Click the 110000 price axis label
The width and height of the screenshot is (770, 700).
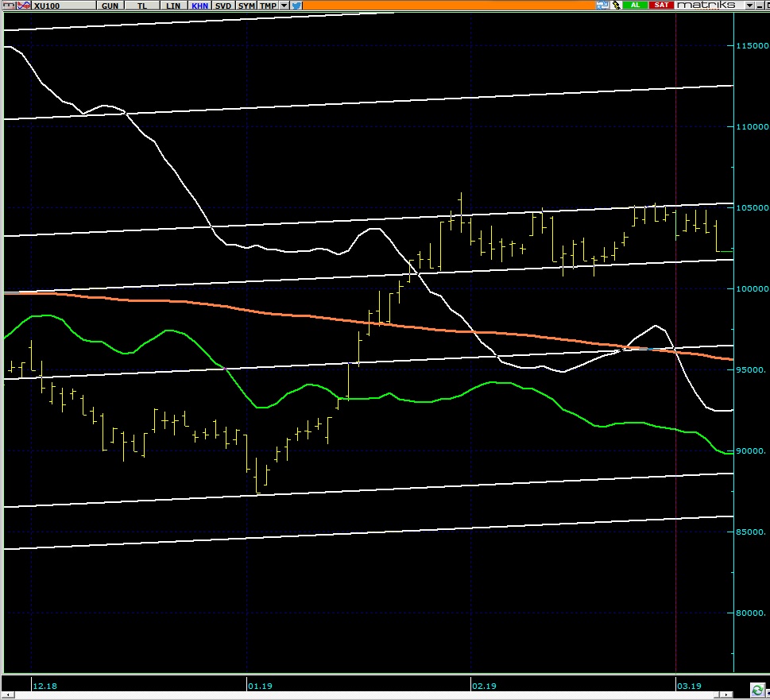click(752, 126)
